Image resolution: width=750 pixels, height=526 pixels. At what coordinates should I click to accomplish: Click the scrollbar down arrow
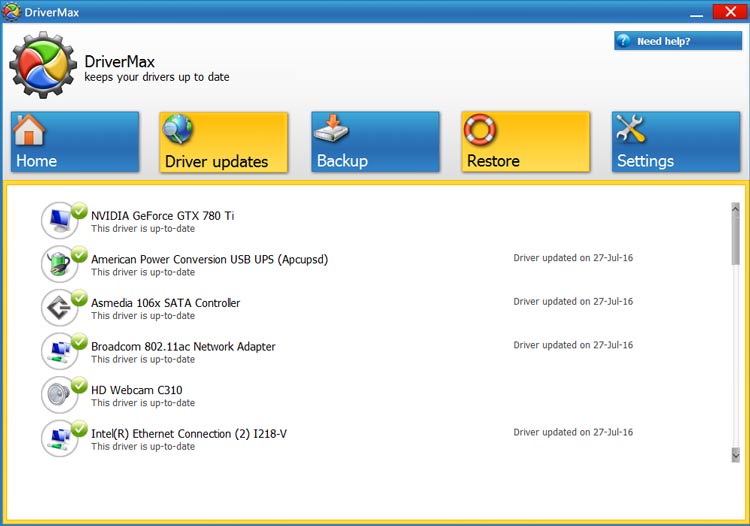(x=736, y=455)
